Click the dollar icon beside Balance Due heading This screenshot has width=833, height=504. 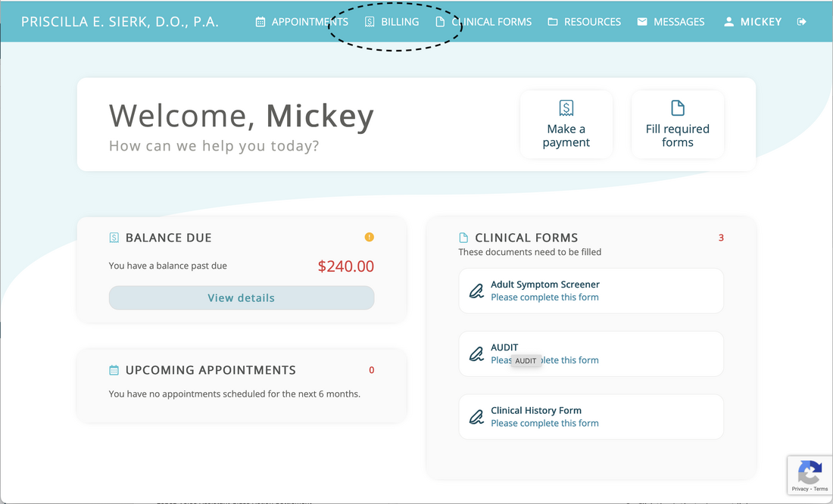(x=114, y=237)
